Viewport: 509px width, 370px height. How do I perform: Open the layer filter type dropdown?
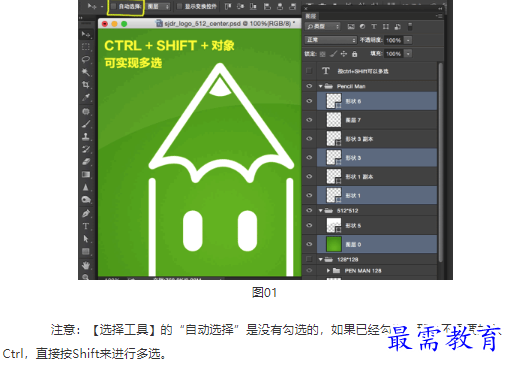pos(323,26)
